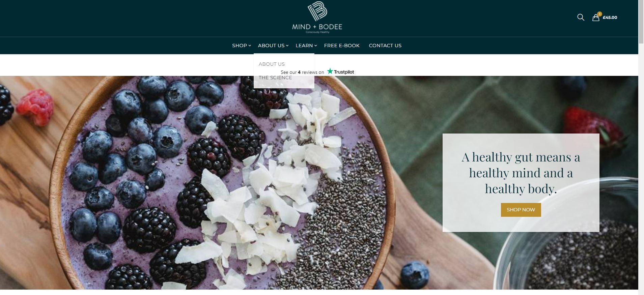Screen dimensions: 644x295
Task: Open the See our 4 reviews link
Action: [x=302, y=72]
